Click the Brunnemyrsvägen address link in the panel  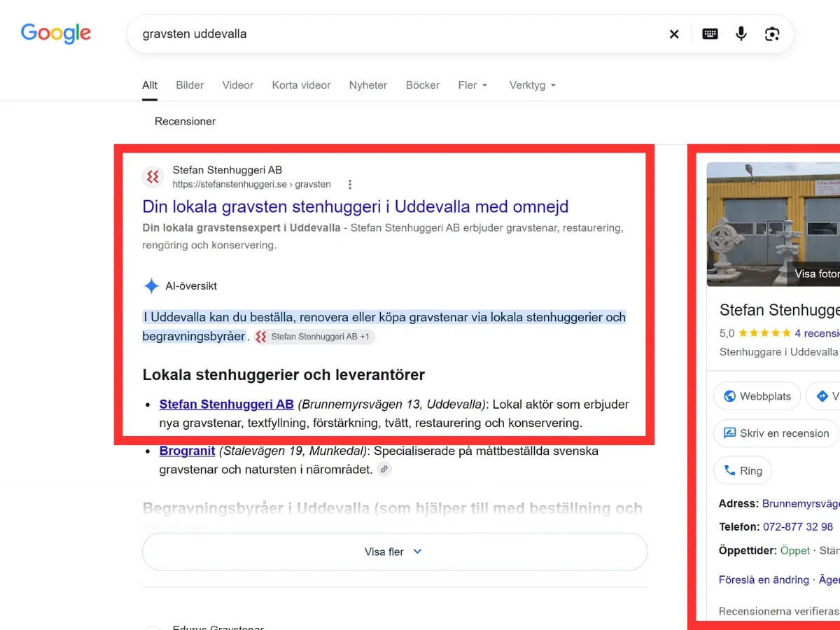(801, 503)
